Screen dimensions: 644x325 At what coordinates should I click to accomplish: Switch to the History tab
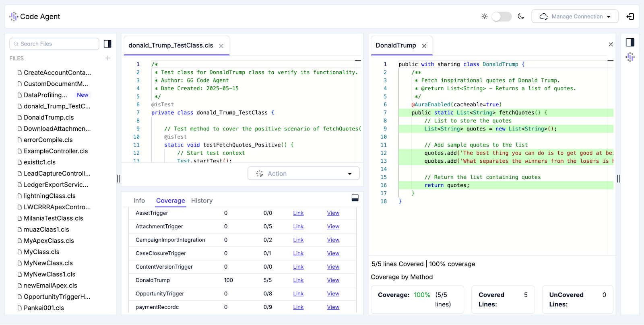(x=202, y=201)
